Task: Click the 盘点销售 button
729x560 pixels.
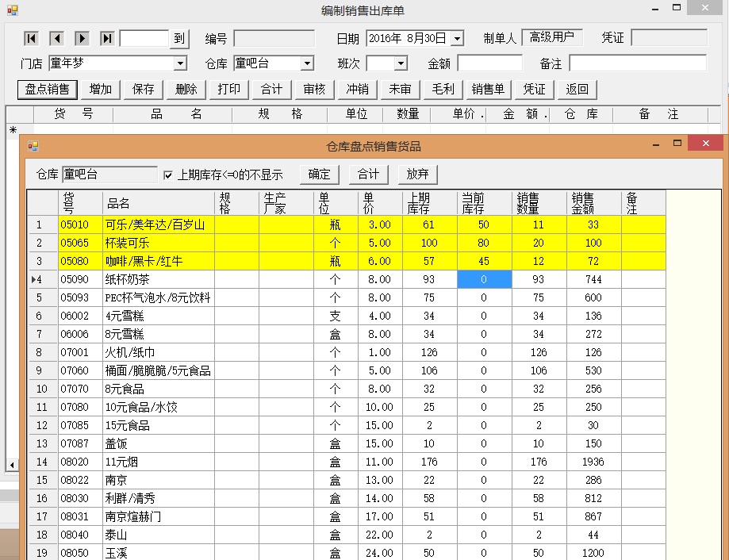Action: point(48,89)
